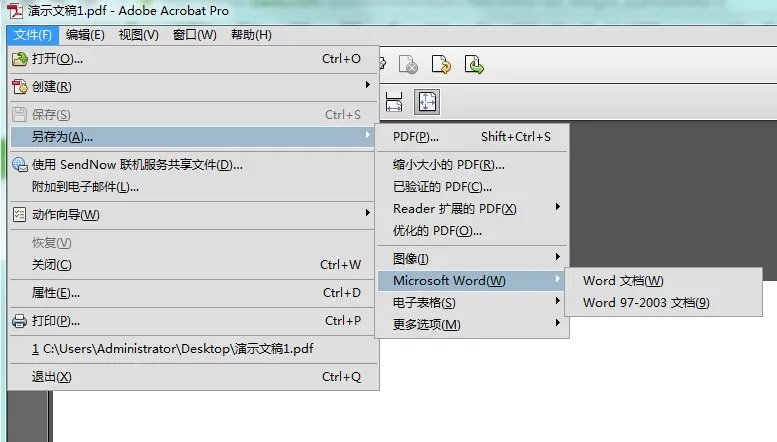777x442 pixels.
Task: Expand Reader Extended PDF submenu arrow
Action: (558, 207)
